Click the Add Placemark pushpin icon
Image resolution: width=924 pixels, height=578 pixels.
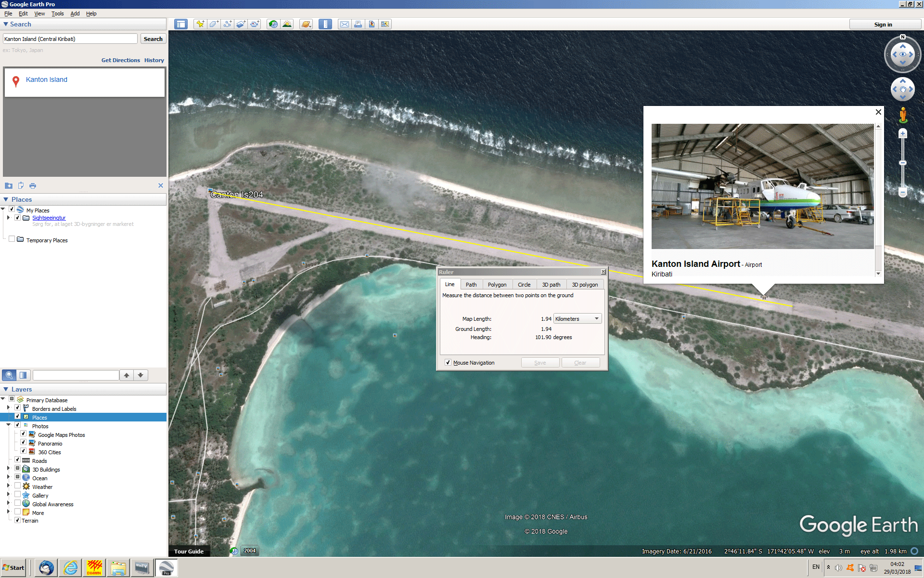click(x=200, y=24)
